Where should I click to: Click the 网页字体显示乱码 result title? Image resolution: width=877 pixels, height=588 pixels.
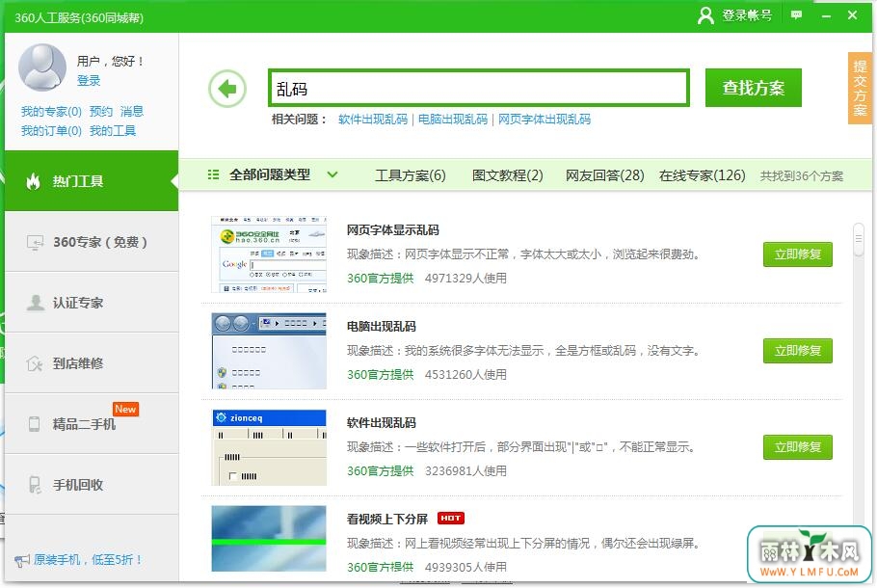click(392, 230)
